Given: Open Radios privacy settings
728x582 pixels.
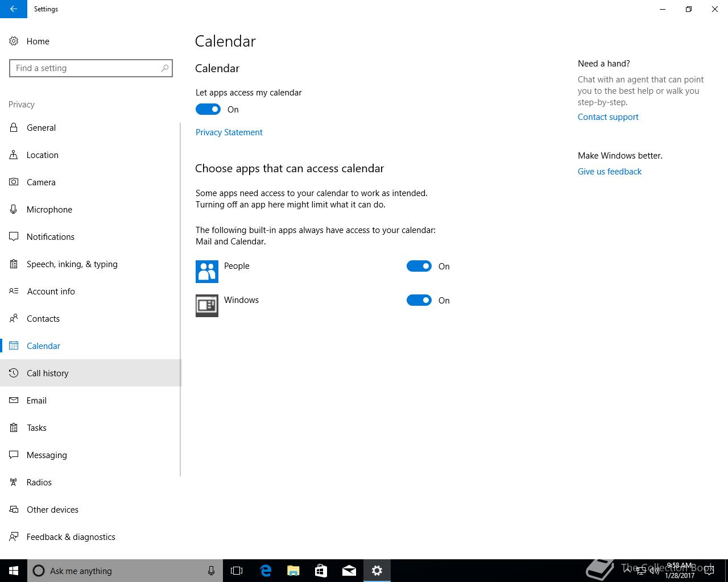Looking at the screenshot, I should tap(91, 482).
